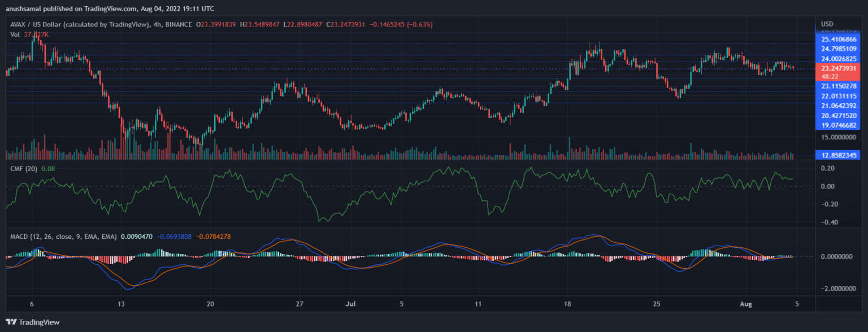Click the blue MACD value -0.0693808

tap(175, 237)
